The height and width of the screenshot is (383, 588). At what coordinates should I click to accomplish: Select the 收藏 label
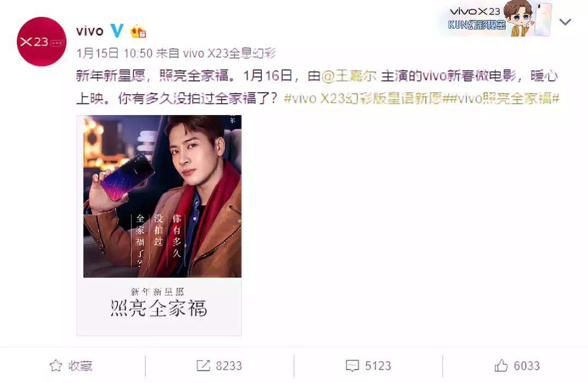[x=80, y=366]
